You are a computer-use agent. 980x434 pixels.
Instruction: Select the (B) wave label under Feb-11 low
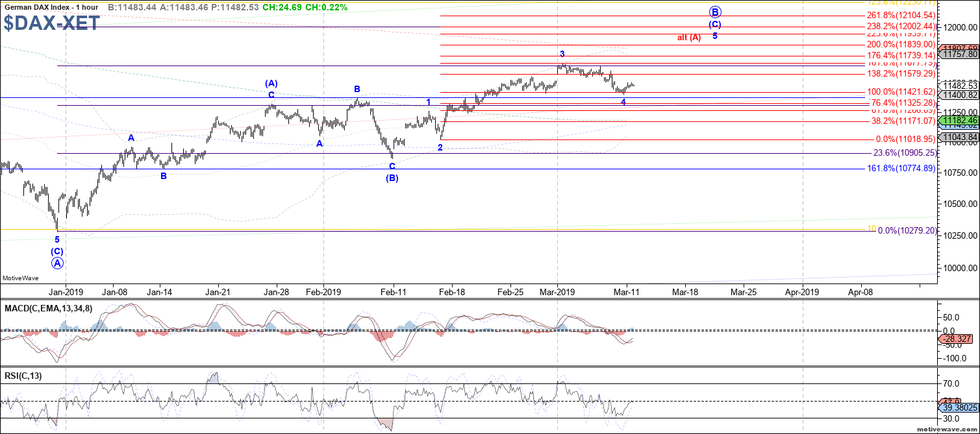click(x=392, y=178)
